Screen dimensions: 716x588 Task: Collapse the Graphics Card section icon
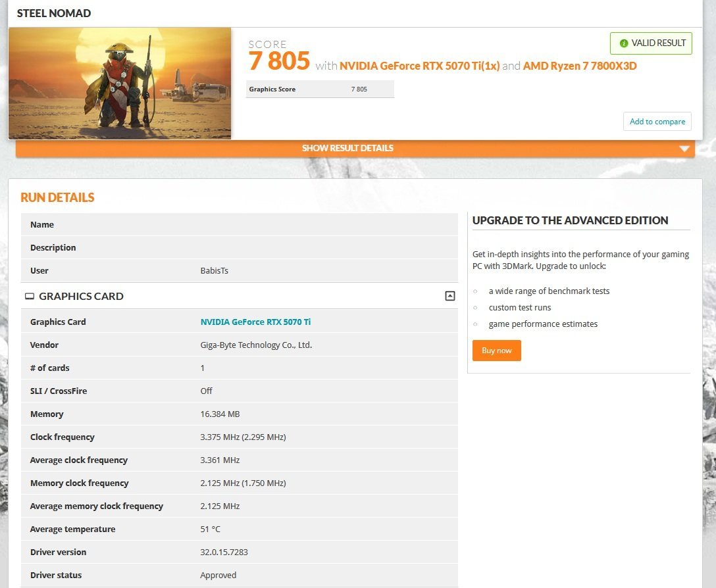pos(449,296)
